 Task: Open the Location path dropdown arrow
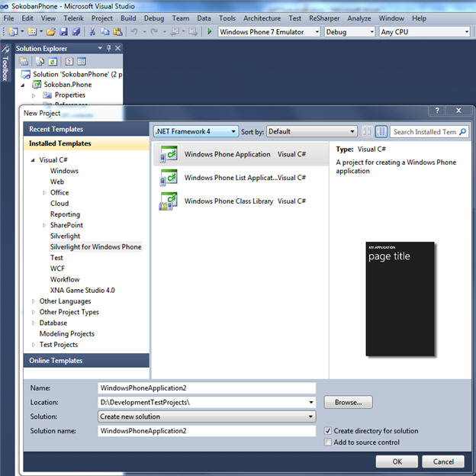coord(311,402)
